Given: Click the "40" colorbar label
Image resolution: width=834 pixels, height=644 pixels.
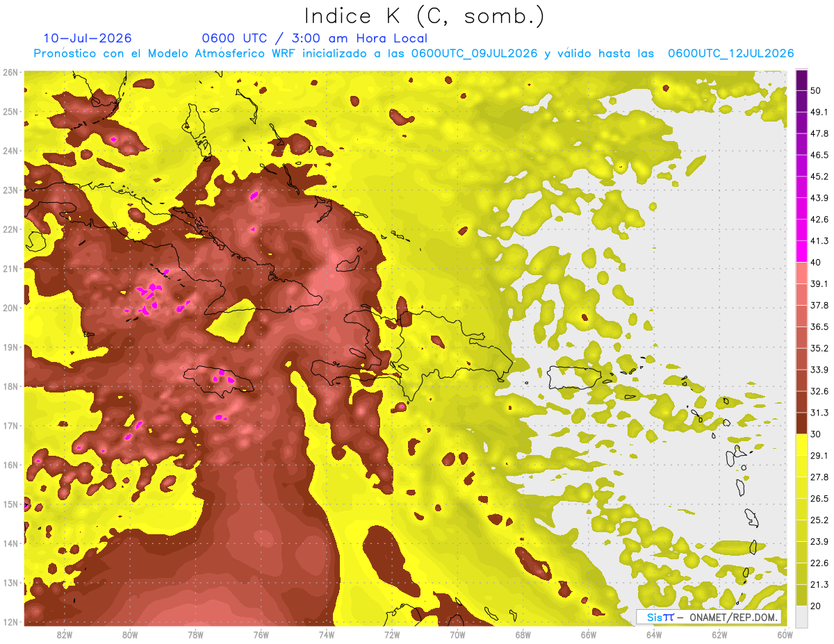Looking at the screenshot, I should (x=816, y=262).
